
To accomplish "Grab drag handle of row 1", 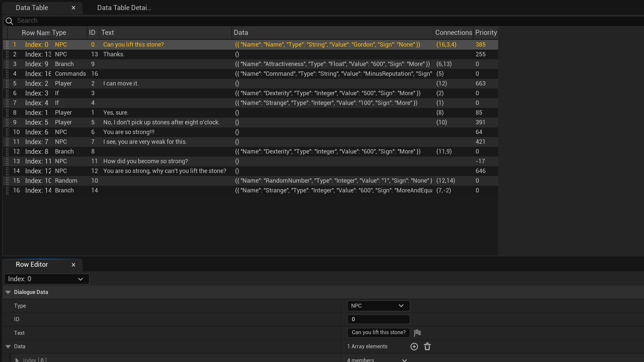I will 7,45.
